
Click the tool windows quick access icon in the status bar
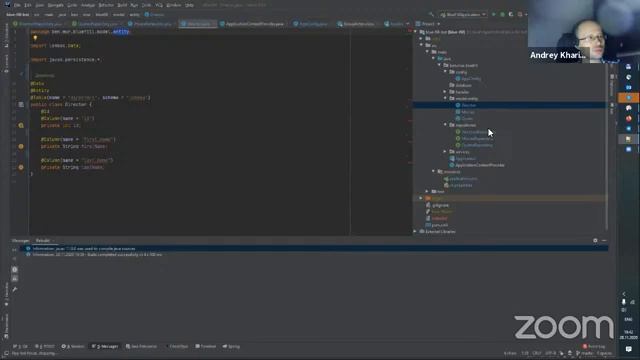click(x=6, y=353)
